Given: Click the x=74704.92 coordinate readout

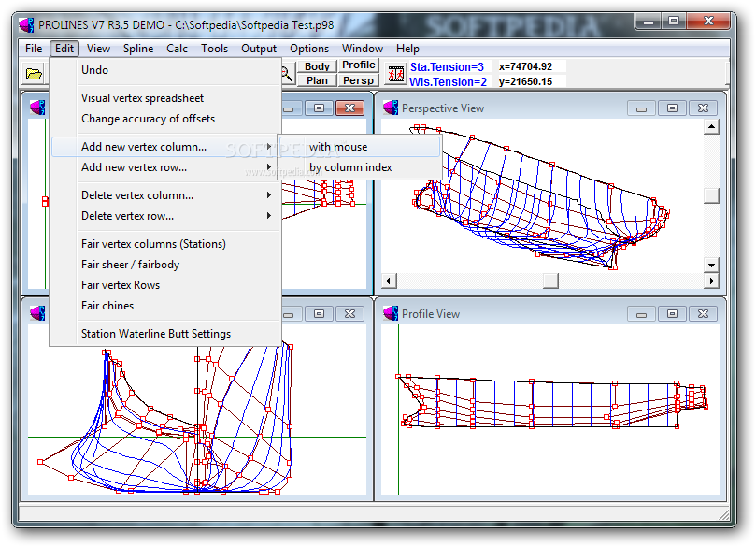Looking at the screenshot, I should click(525, 66).
